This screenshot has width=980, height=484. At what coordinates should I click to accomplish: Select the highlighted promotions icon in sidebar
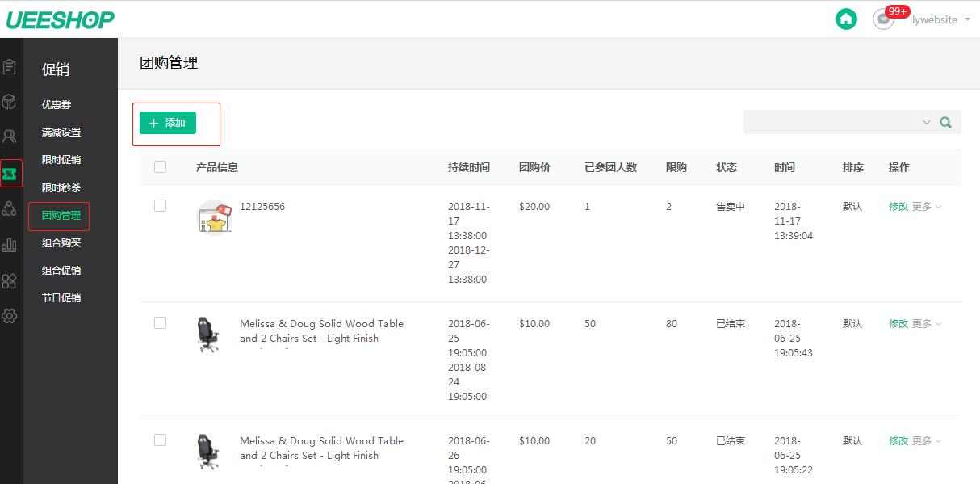point(10,173)
